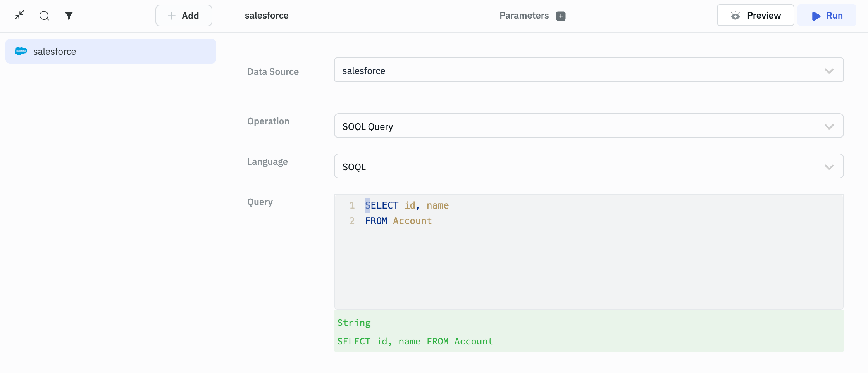Click the Add query button

click(184, 16)
